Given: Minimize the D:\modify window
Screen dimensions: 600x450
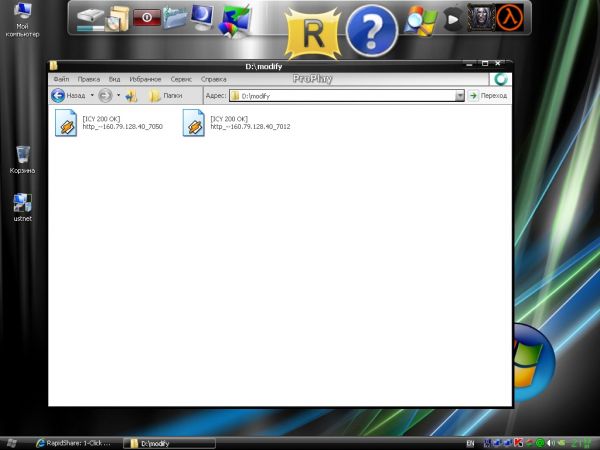Looking at the screenshot, I should point(470,64).
